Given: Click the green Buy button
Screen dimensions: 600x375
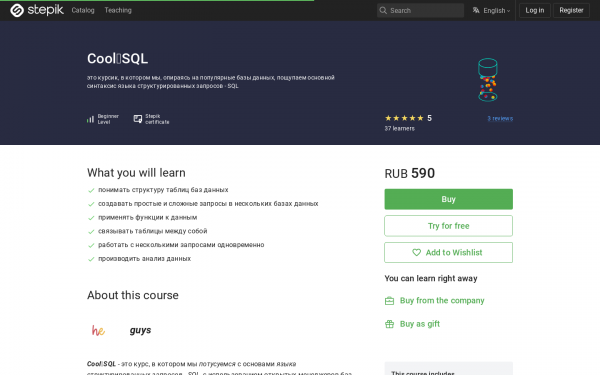Looking at the screenshot, I should click(x=448, y=199).
